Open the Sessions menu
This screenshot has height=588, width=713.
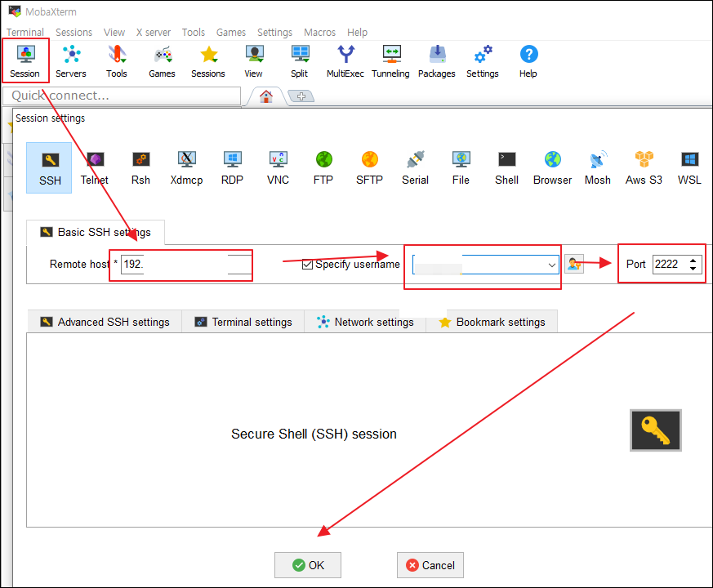pyautogui.click(x=74, y=33)
